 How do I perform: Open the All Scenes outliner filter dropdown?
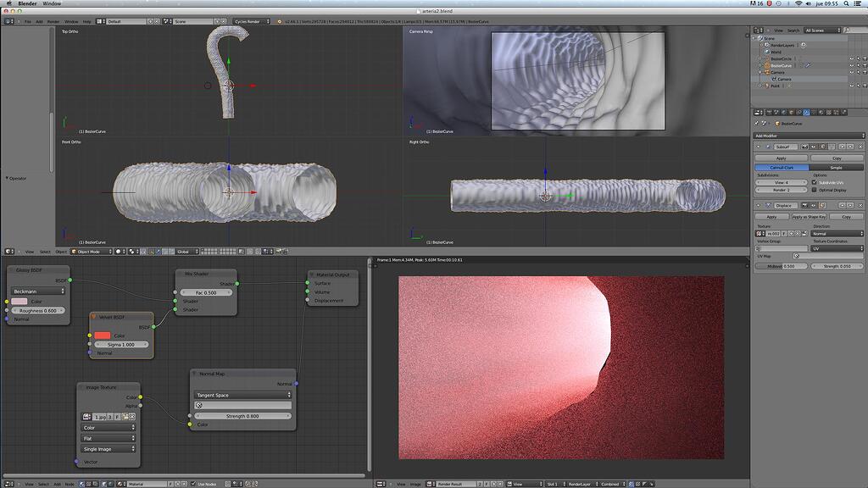pos(823,30)
